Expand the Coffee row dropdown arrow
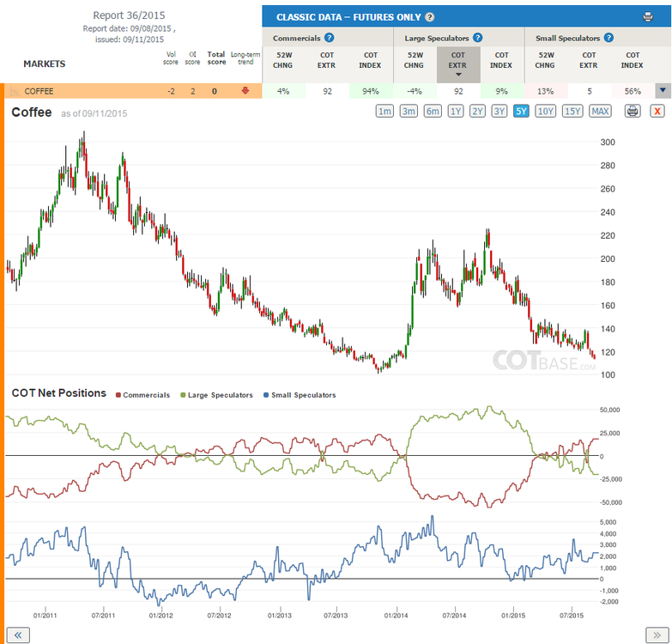The height and width of the screenshot is (644, 672). 663,90
